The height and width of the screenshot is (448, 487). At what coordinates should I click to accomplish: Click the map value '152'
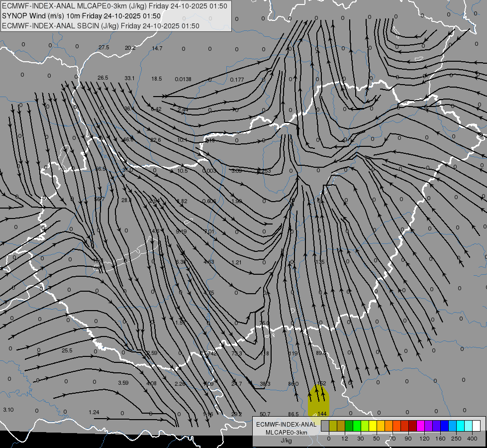[x=322, y=383]
